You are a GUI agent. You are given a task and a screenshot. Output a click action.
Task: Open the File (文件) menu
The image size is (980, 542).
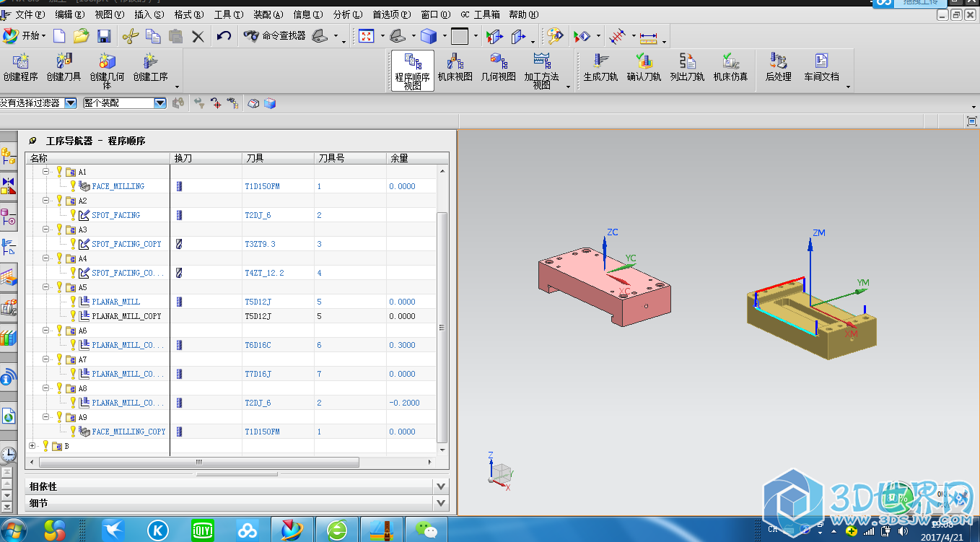tap(29, 14)
